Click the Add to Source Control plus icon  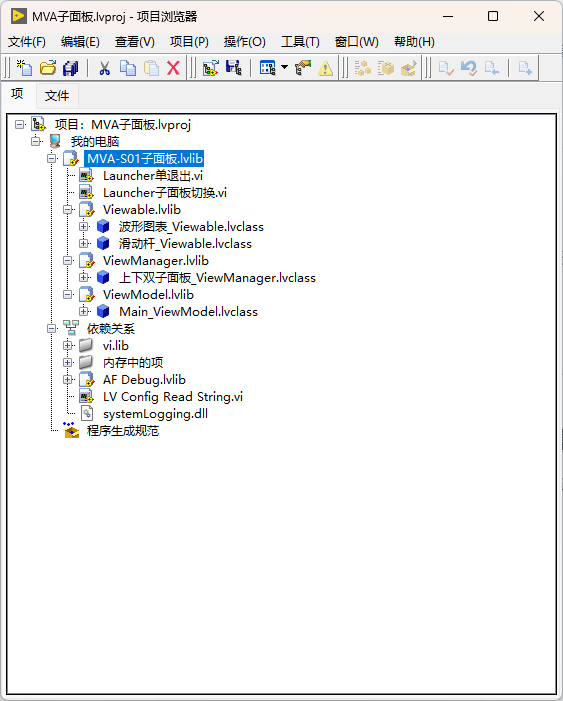coord(525,68)
